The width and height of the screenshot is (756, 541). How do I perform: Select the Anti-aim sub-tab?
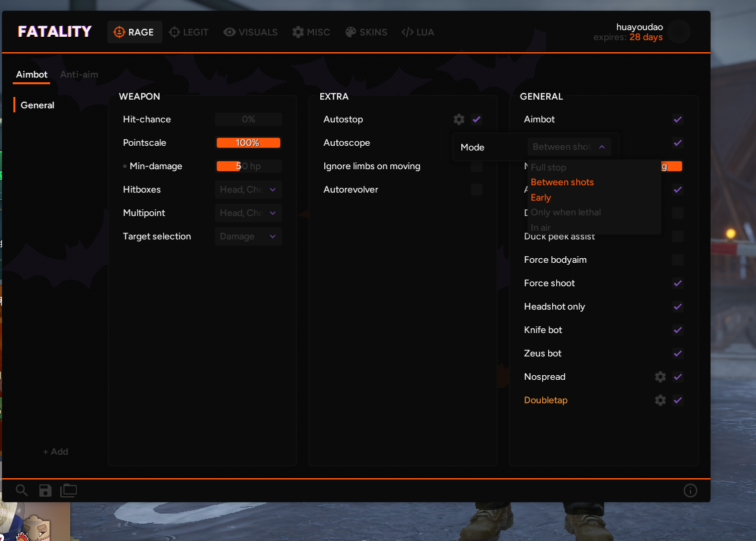[x=79, y=74]
